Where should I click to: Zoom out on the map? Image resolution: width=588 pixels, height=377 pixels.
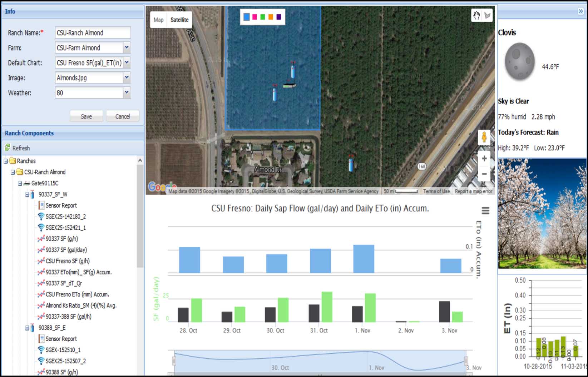484,174
